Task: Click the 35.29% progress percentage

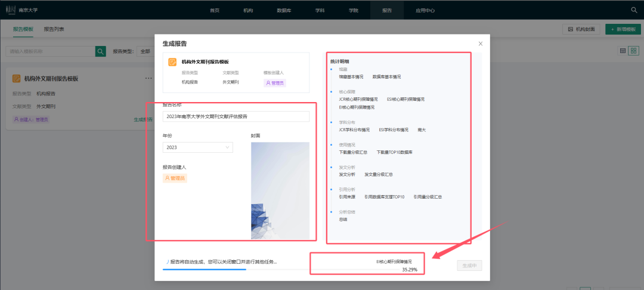Action: (410, 270)
